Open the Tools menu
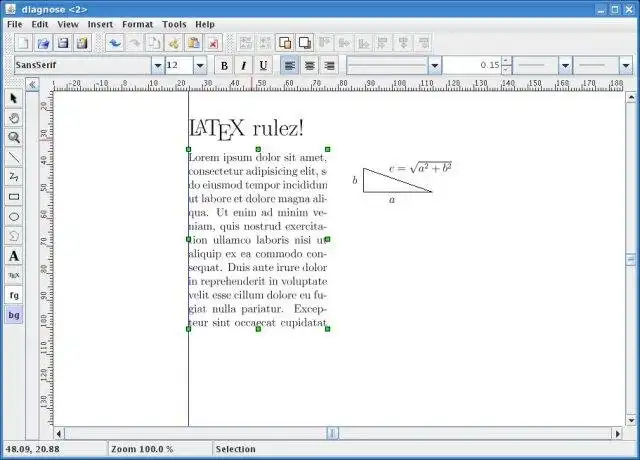This screenshot has width=640, height=460. coord(174,24)
